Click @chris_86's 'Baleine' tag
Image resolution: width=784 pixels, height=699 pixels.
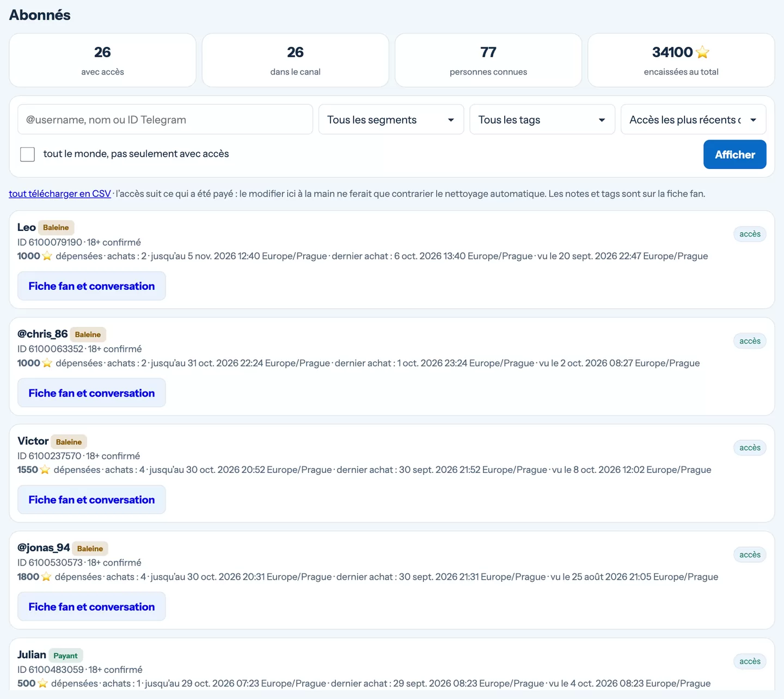click(88, 335)
